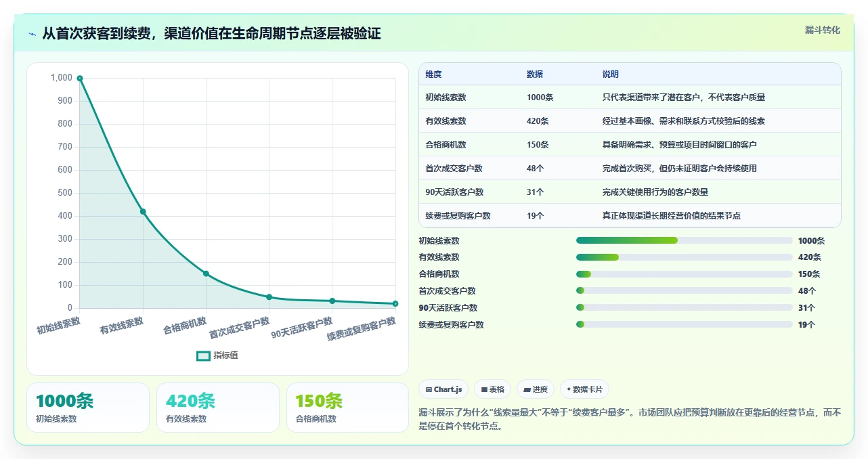Image resolution: width=868 pixels, height=459 pixels.
Task: Select the Chart.js tag chip
Action: tap(444, 389)
